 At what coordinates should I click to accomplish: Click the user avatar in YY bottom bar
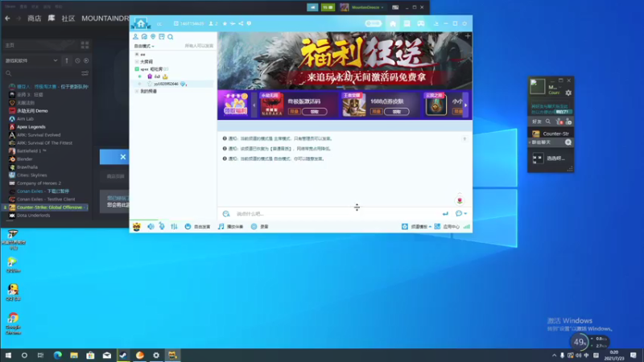[x=137, y=227]
